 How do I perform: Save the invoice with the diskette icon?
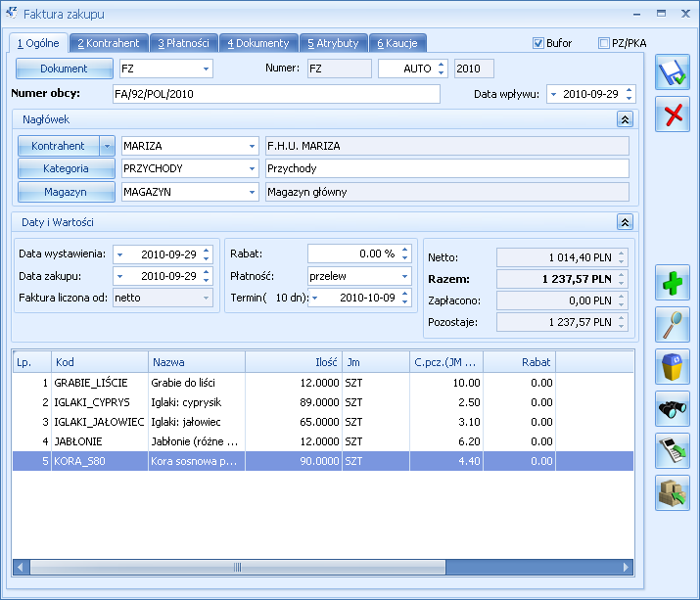673,72
